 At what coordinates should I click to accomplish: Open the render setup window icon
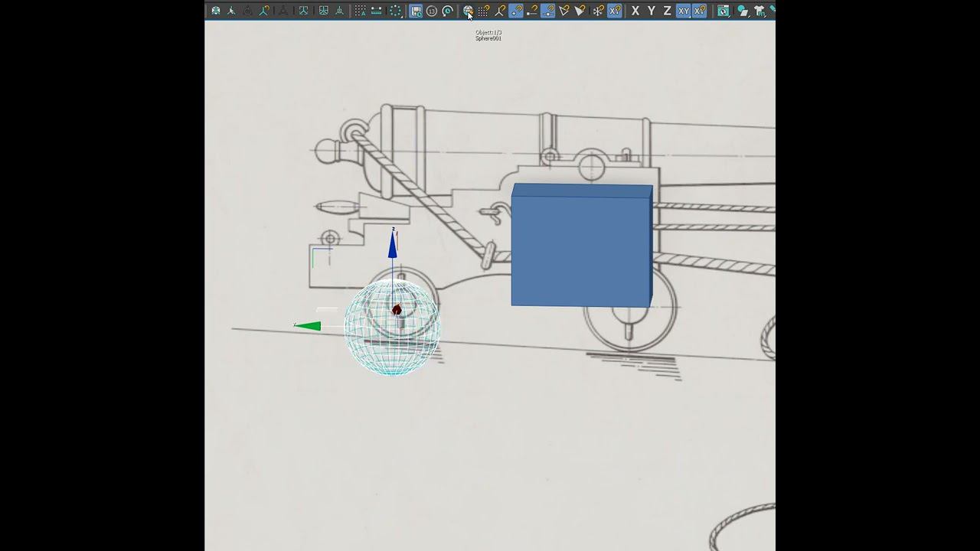coord(724,11)
